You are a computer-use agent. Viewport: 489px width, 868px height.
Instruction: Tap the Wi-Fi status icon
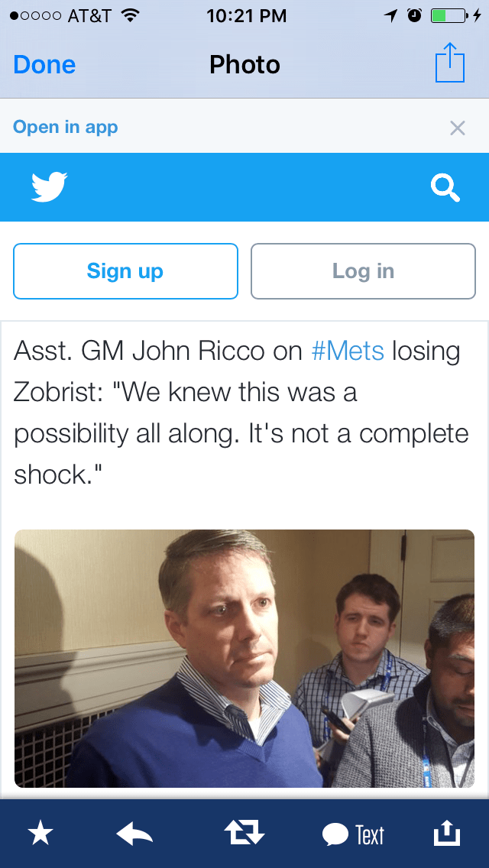pyautogui.click(x=131, y=15)
